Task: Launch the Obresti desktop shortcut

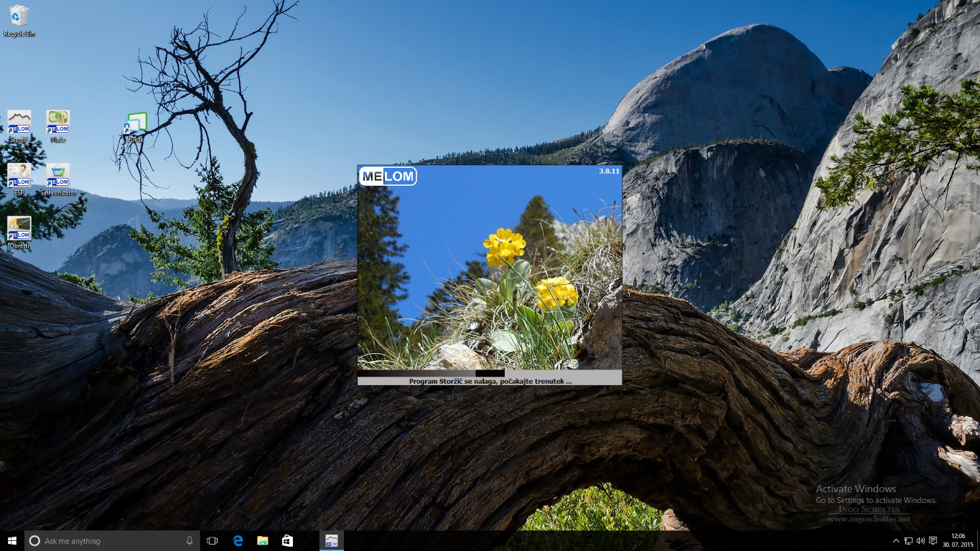Action: [x=19, y=230]
